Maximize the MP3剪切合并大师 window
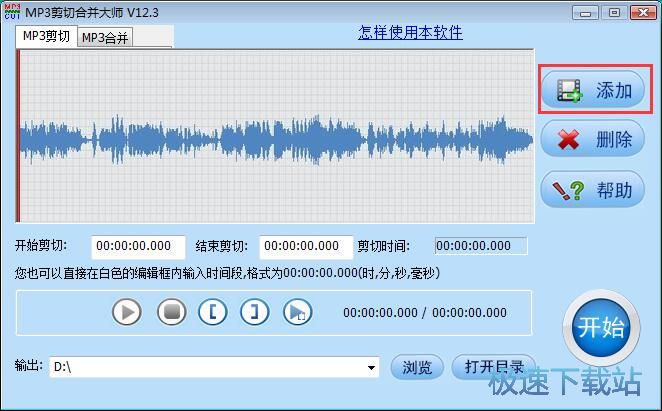This screenshot has height=411, width=662. click(614, 13)
